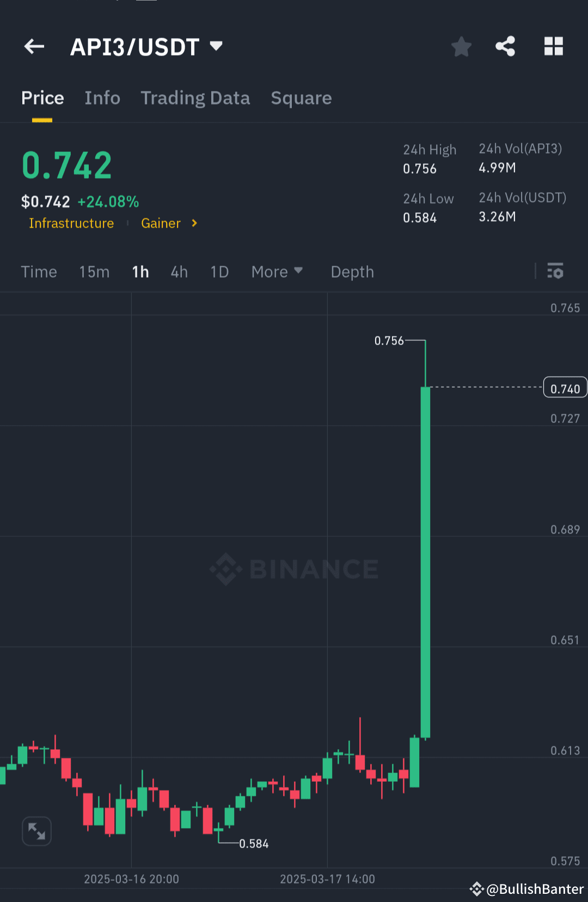Enable the 4h chart timeframe
Image resolution: width=588 pixels, height=902 pixels.
coord(179,272)
